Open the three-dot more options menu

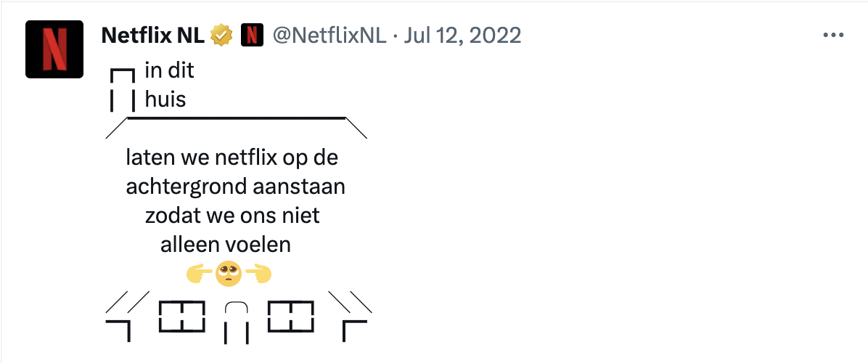[x=833, y=36]
